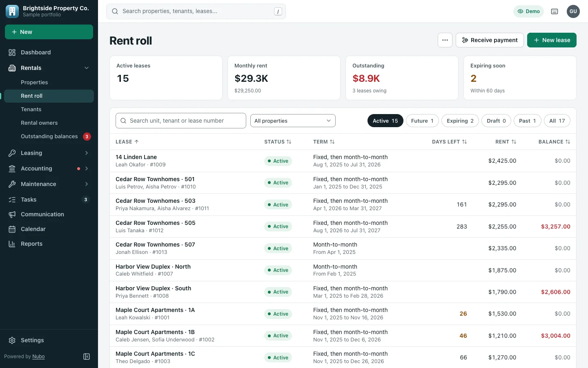The image size is (588, 368).
Task: Click the global search properties field
Action: coord(196,11)
